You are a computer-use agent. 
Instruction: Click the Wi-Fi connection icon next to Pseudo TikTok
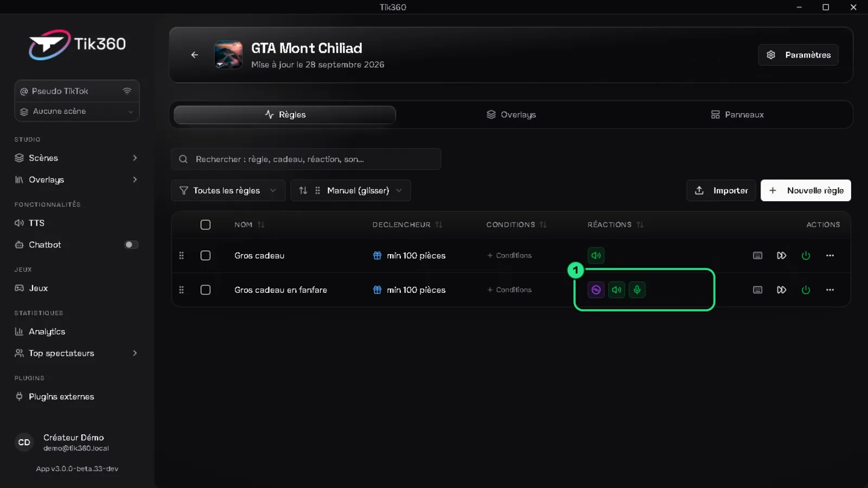click(127, 91)
